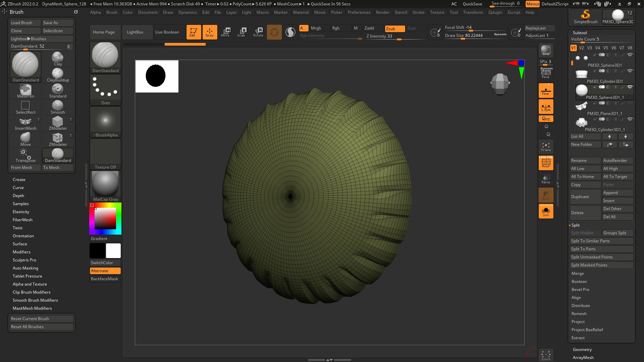Screen dimensions: 644x362
Task: Switch to Move gizmo mode
Action: [225, 32]
